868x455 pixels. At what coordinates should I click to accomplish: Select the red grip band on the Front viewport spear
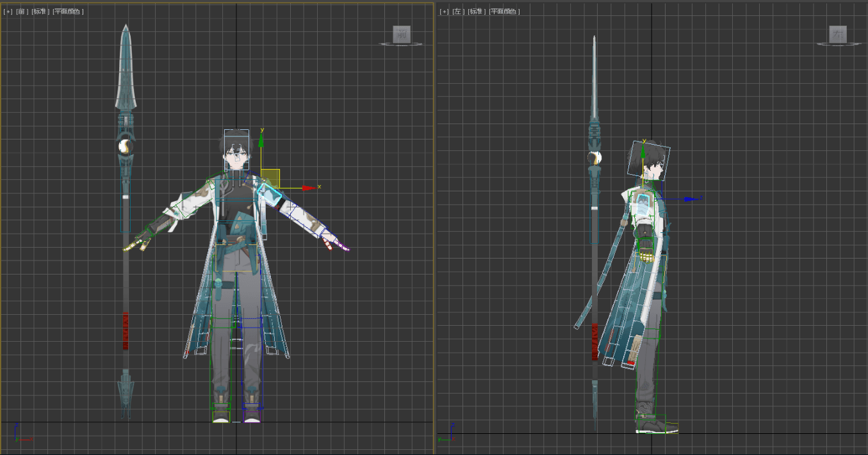pos(126,331)
